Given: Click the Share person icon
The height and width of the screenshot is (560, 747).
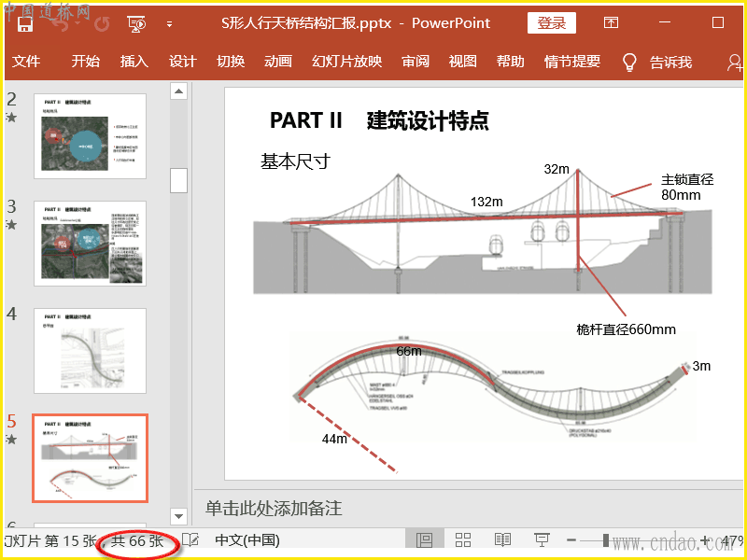Looking at the screenshot, I should click(735, 63).
